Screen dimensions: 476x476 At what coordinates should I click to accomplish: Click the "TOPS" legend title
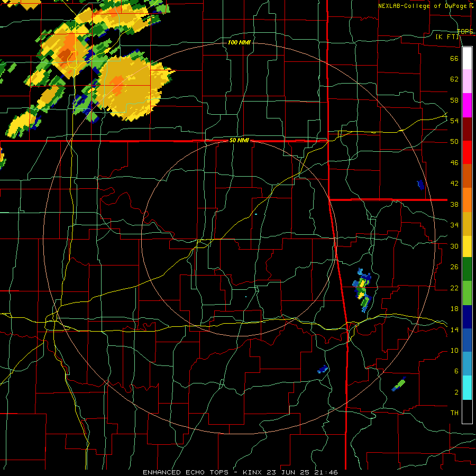tap(465, 31)
